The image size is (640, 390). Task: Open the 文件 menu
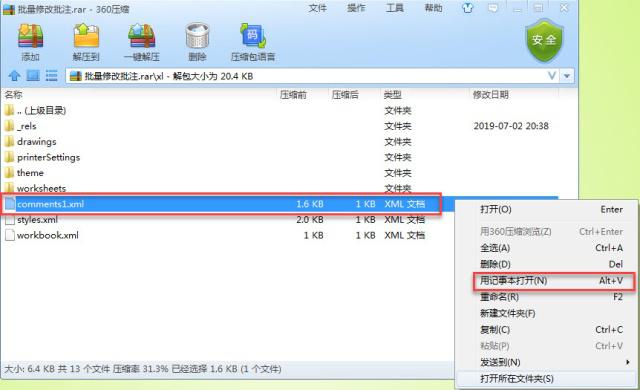317,8
